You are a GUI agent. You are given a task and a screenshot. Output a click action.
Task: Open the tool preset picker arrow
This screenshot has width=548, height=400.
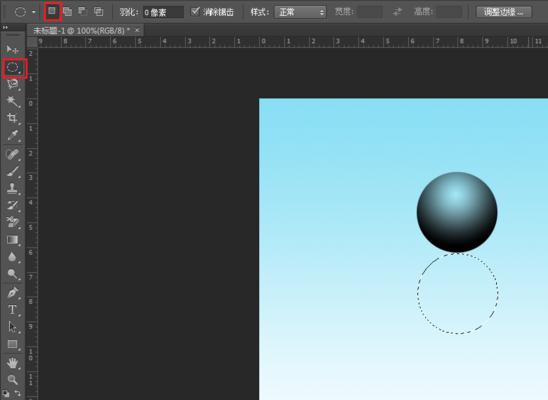coord(34,12)
